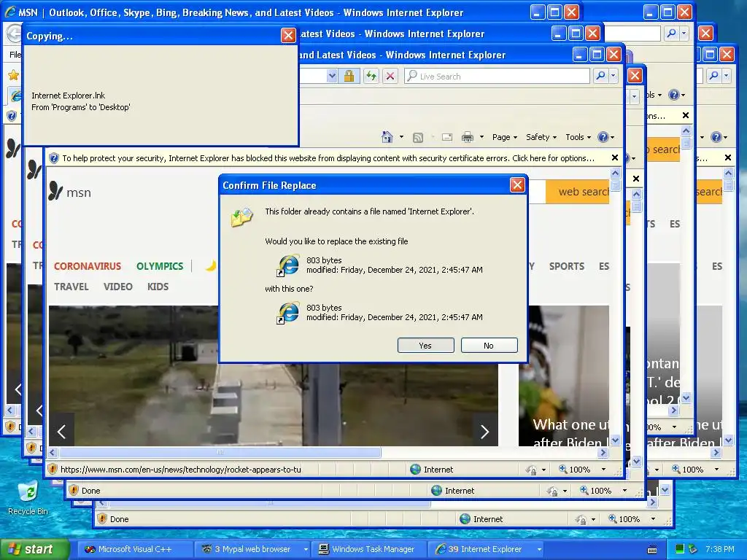The width and height of the screenshot is (747, 560).
Task: Click the folder copy icon in replace dialog
Action: click(x=241, y=217)
